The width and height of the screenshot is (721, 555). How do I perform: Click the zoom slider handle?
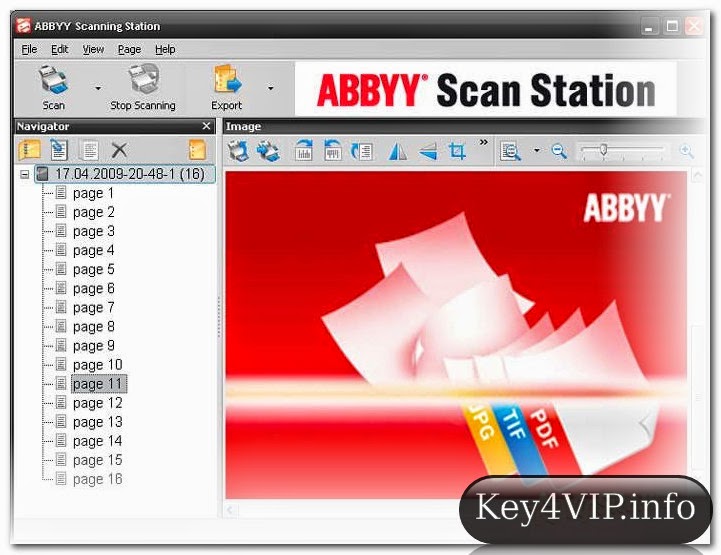[604, 150]
